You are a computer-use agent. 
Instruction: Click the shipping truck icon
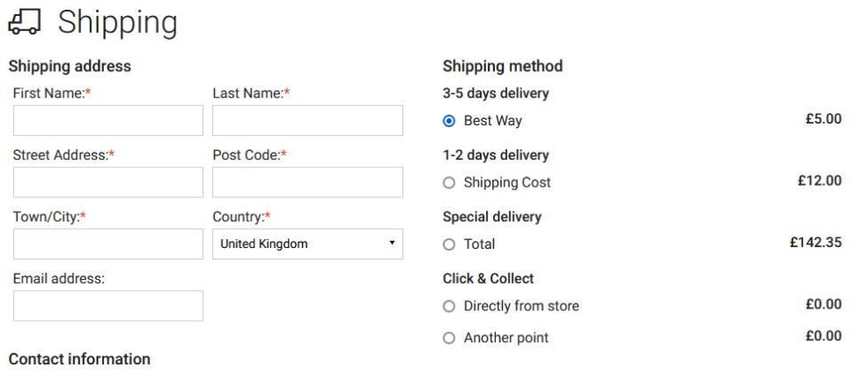(x=25, y=23)
